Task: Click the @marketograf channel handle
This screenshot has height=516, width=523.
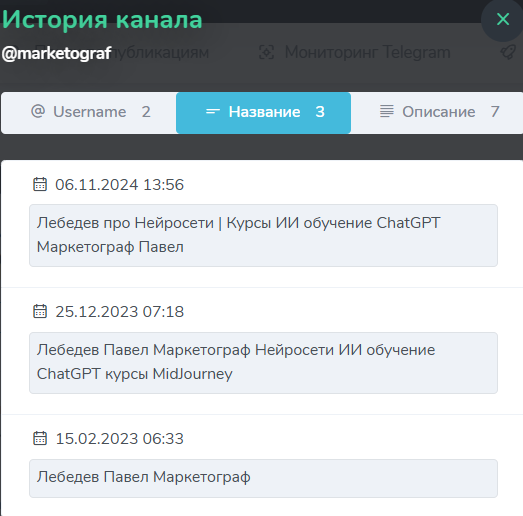Action: pos(56,53)
